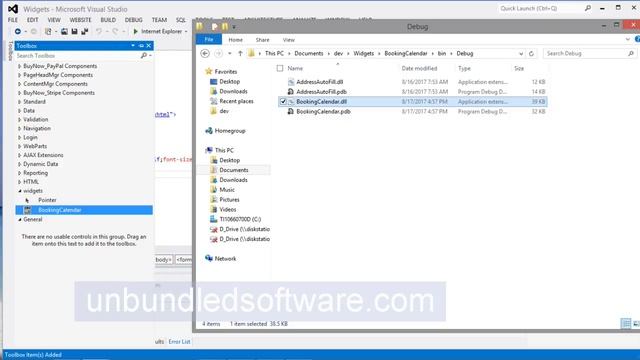Open the DEBUG menu
Screen dimensions: 640x360
(133, 20)
